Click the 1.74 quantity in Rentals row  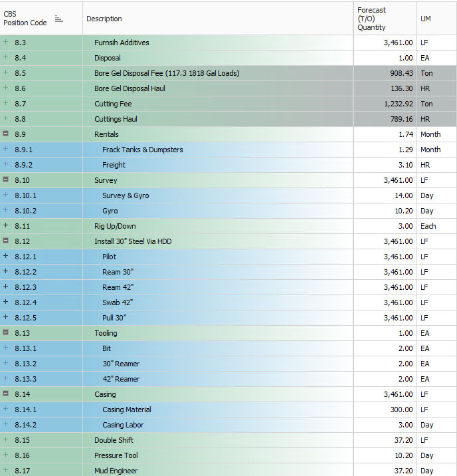406,134
